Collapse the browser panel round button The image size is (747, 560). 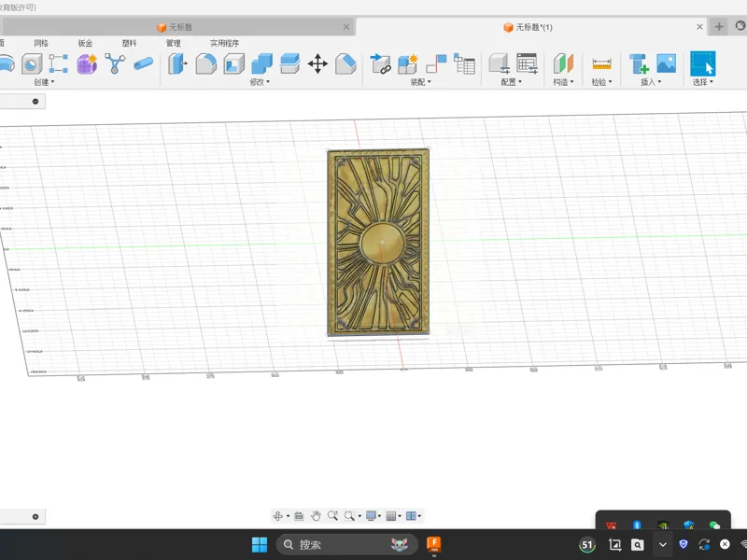[x=35, y=101]
